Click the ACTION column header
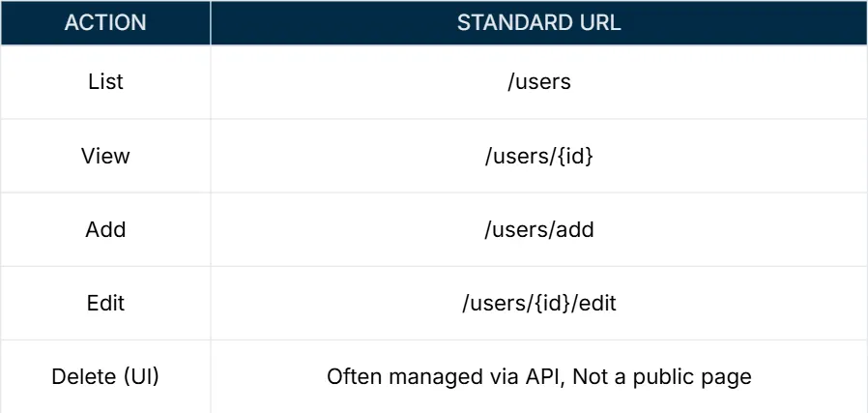 (x=105, y=22)
